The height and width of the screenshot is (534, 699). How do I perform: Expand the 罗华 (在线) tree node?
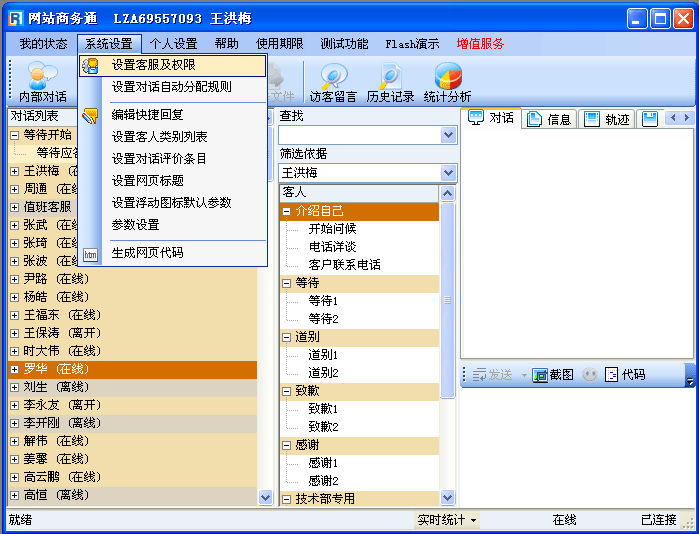(x=15, y=369)
